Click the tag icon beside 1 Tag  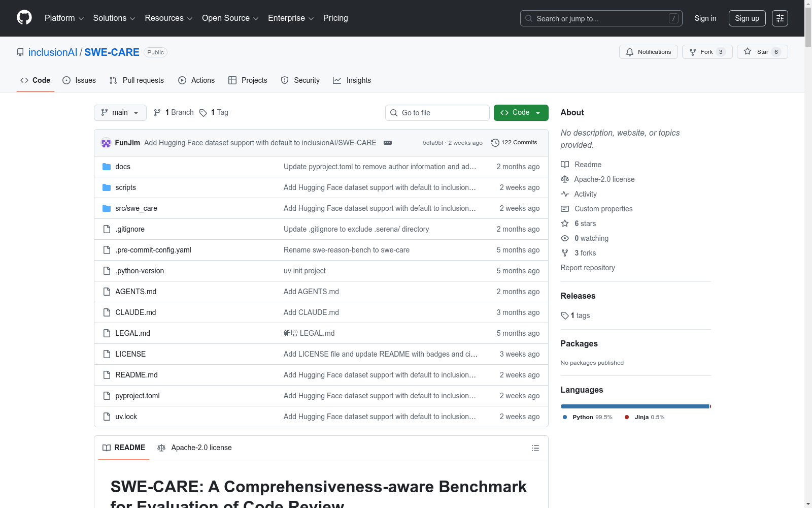point(203,113)
